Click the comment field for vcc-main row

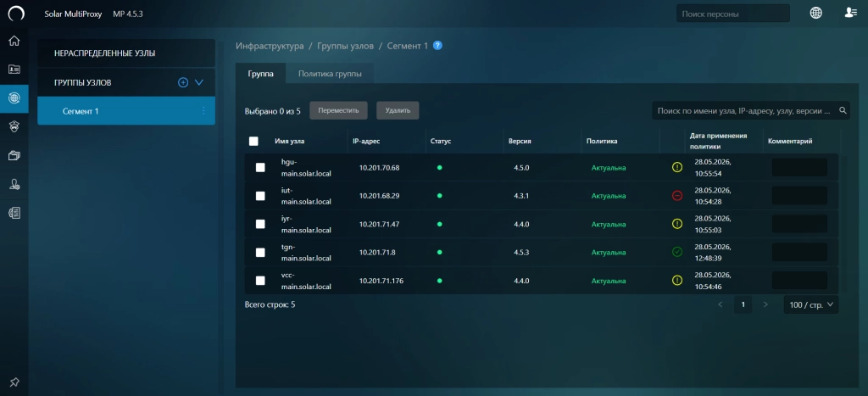click(799, 280)
